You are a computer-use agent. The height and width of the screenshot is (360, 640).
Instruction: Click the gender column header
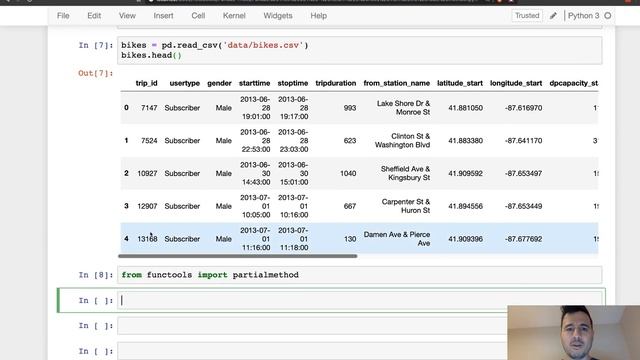[219, 83]
